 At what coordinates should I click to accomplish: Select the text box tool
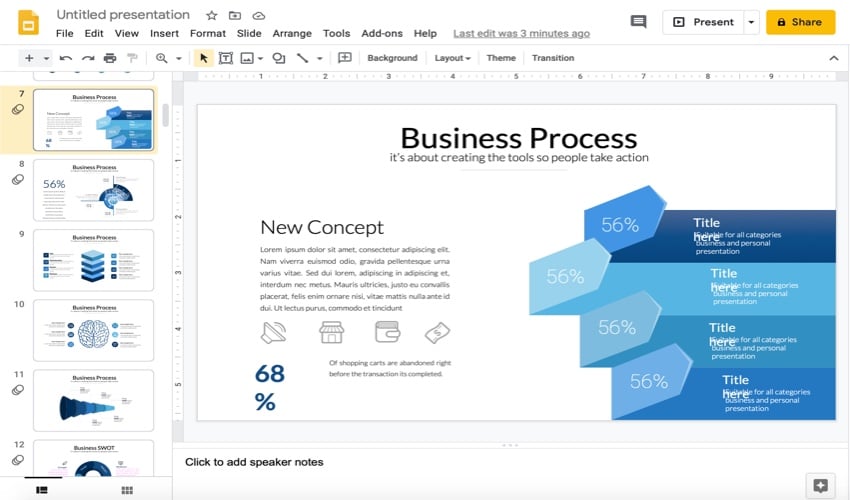coord(225,58)
